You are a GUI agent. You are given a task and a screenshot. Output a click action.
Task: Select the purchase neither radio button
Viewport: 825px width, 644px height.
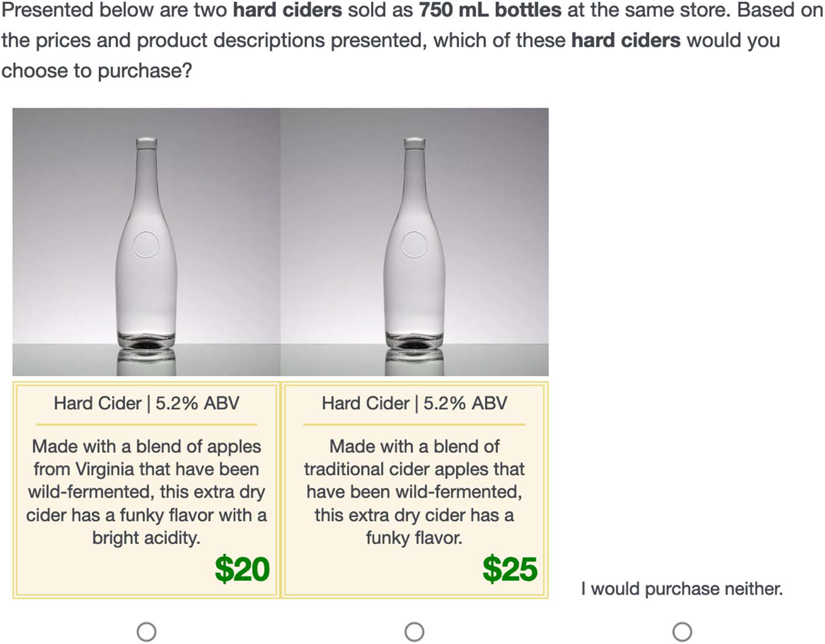pyautogui.click(x=682, y=632)
